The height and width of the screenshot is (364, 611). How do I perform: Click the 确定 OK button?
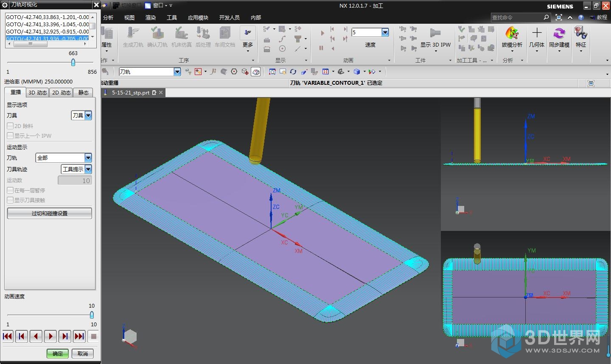(58, 353)
